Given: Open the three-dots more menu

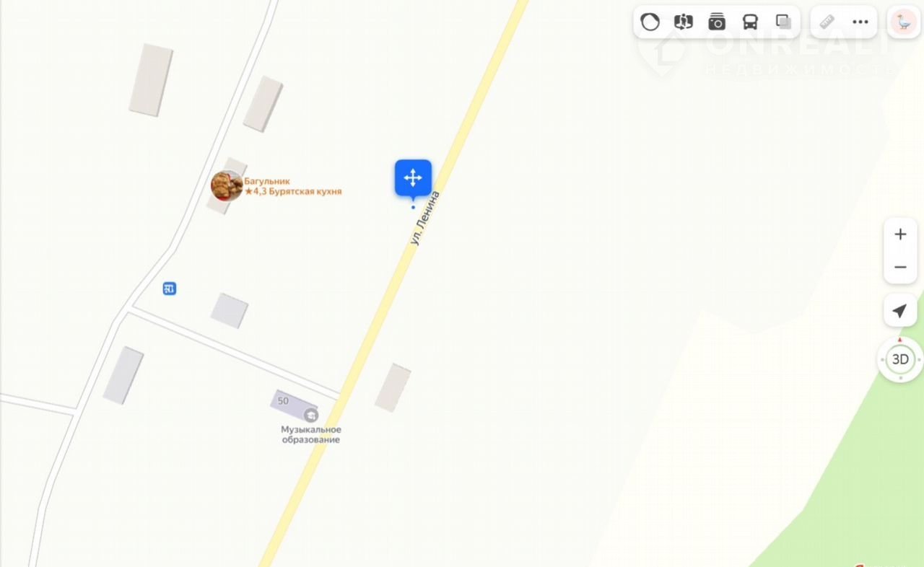Looking at the screenshot, I should click(860, 22).
